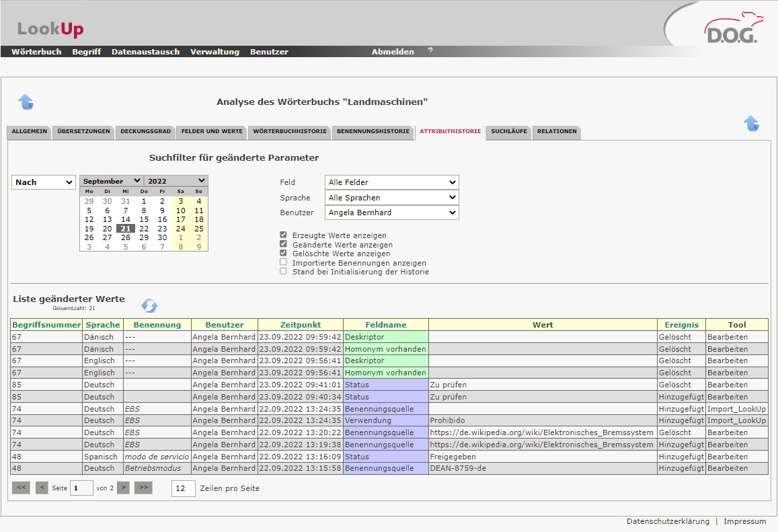The height and width of the screenshot is (532, 778).
Task: Go to the next results page
Action: point(123,488)
